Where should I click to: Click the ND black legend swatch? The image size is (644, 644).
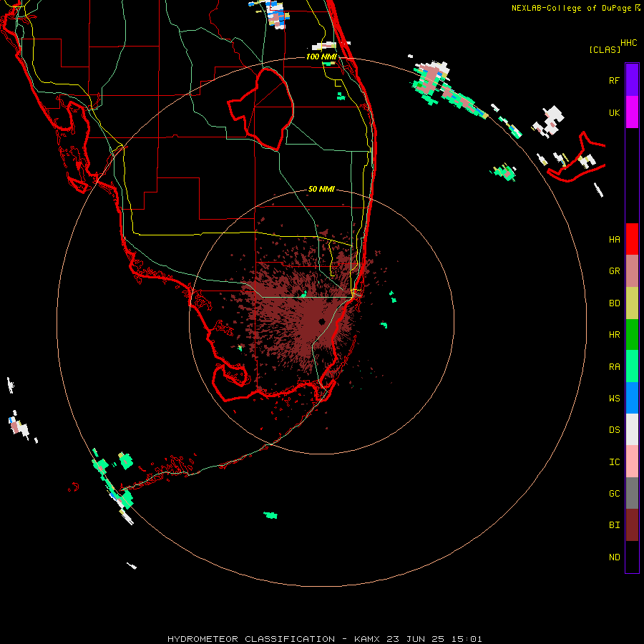(632, 557)
